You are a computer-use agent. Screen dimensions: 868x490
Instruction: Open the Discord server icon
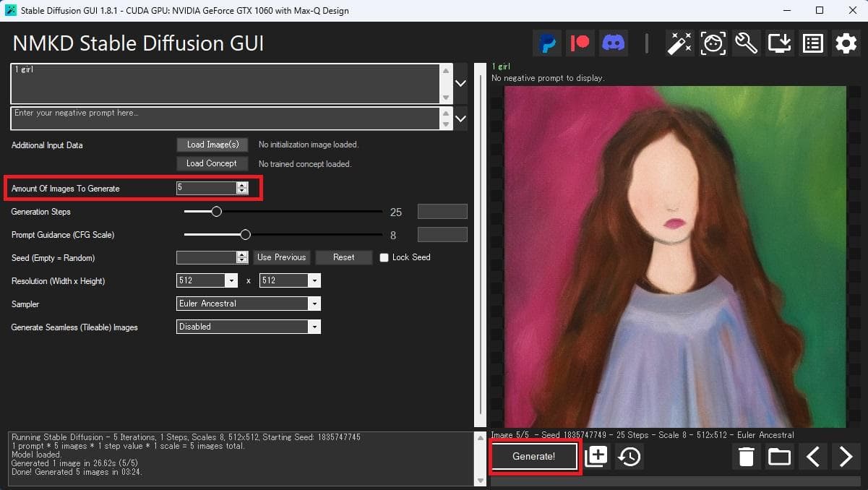614,43
